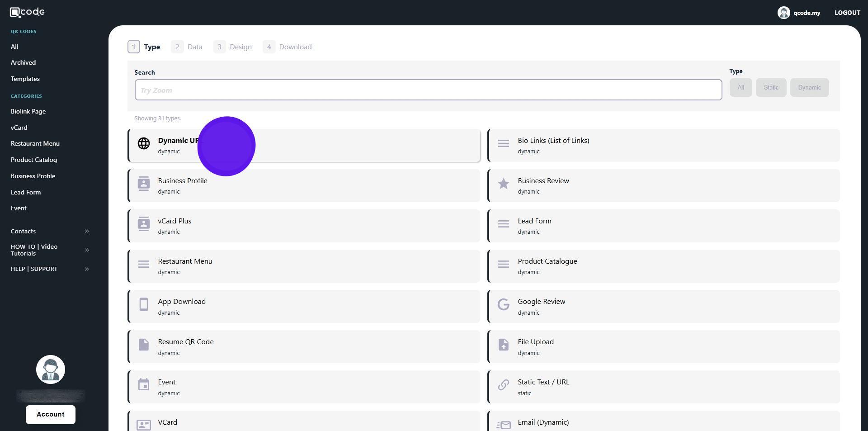The width and height of the screenshot is (868, 431).
Task: Choose the phone icon for App Download
Action: (x=144, y=305)
